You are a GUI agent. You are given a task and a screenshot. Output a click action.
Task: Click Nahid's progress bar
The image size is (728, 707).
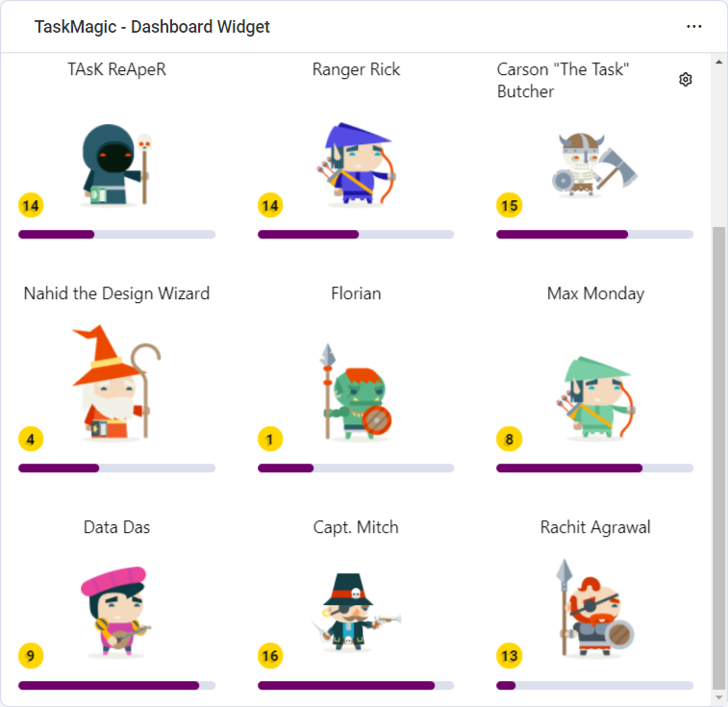pyautogui.click(x=116, y=468)
